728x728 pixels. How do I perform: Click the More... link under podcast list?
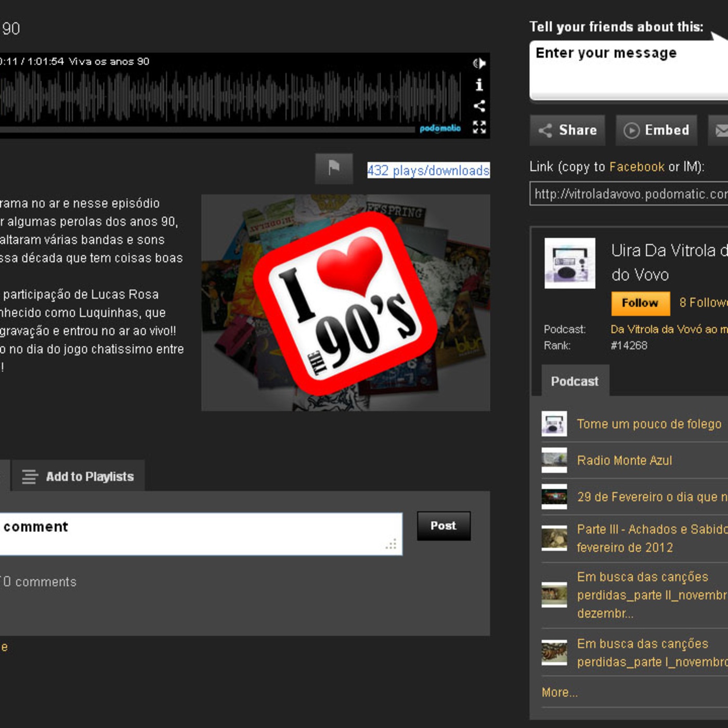coord(560,693)
